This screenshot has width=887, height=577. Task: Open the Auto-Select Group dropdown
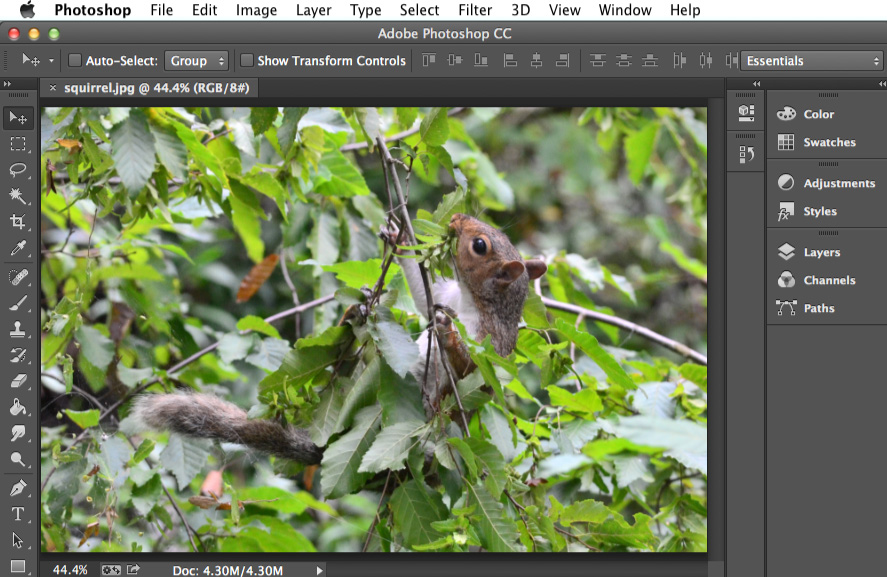tap(197, 60)
